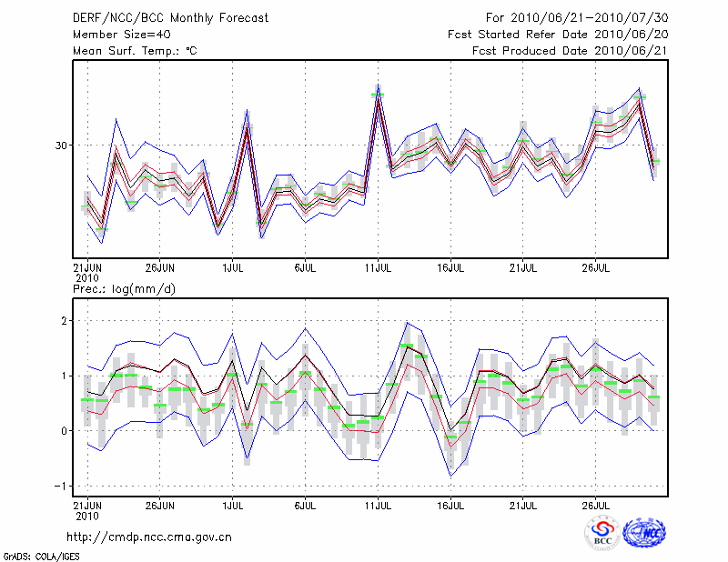Click the 16JUL label under the precipitation chart
The image size is (728, 562).
(450, 503)
